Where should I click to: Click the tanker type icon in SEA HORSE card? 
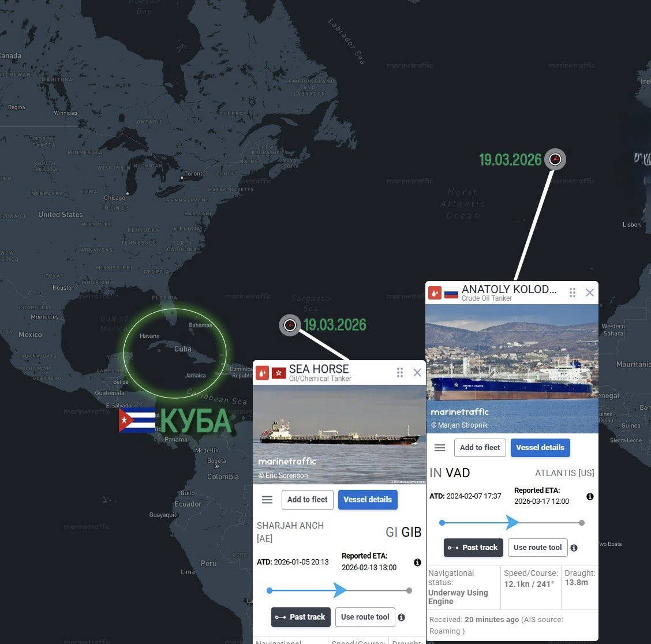click(x=262, y=373)
